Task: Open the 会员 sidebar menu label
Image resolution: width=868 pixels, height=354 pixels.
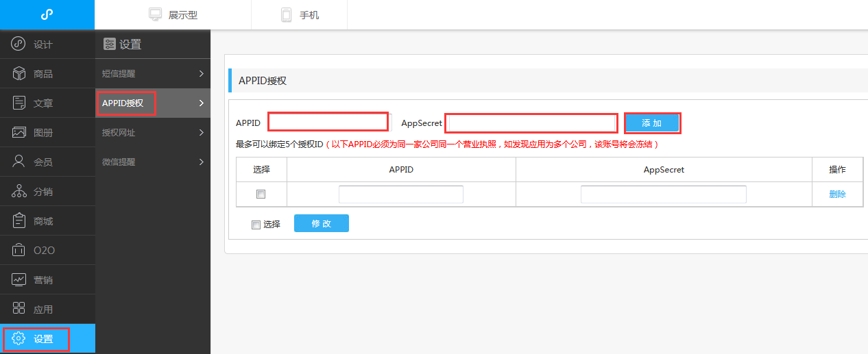Action: [43, 162]
